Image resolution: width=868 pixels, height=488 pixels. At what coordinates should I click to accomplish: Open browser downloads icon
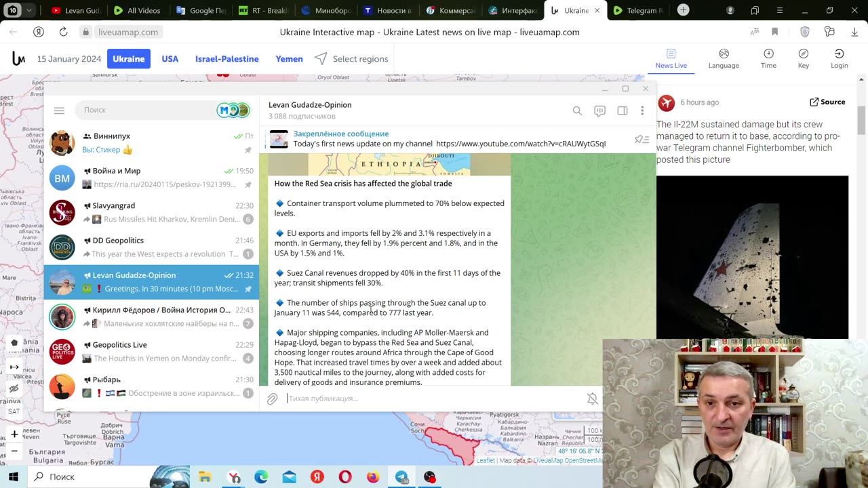tap(854, 32)
